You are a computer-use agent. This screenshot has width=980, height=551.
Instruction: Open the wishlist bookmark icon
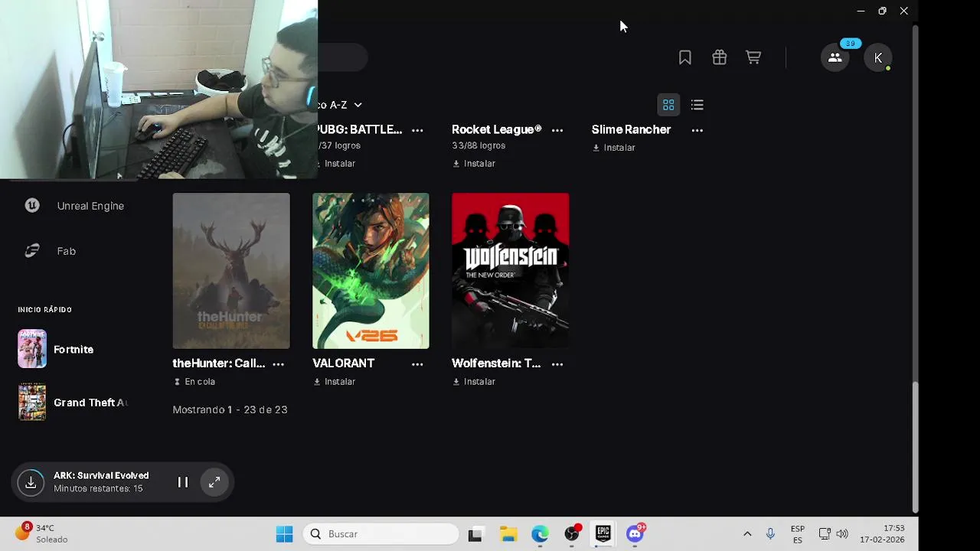pyautogui.click(x=685, y=57)
